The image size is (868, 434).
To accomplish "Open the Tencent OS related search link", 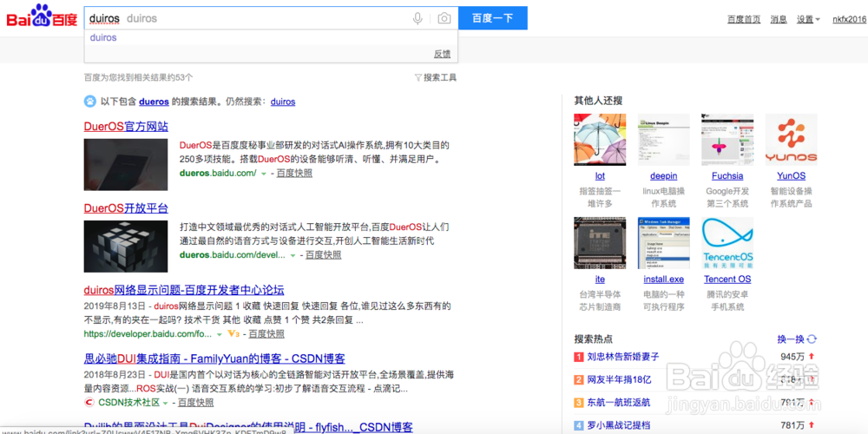I will coord(727,279).
